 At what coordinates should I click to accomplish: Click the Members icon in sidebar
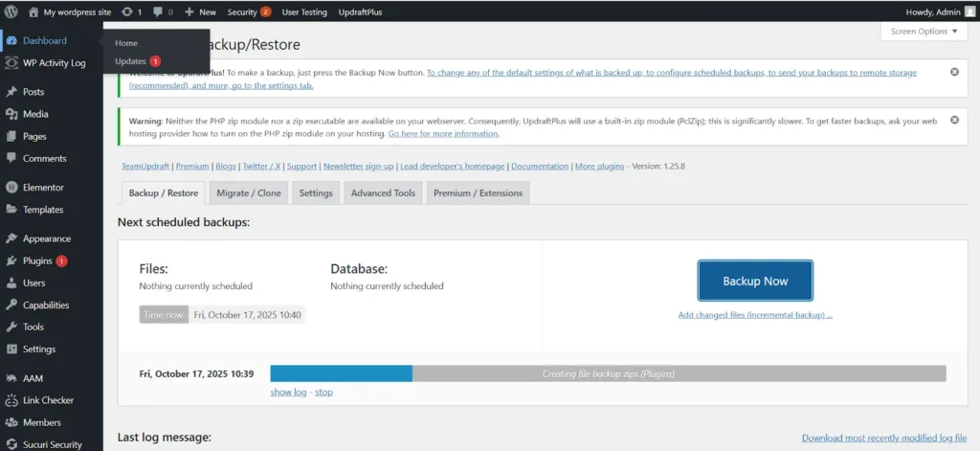coord(11,422)
